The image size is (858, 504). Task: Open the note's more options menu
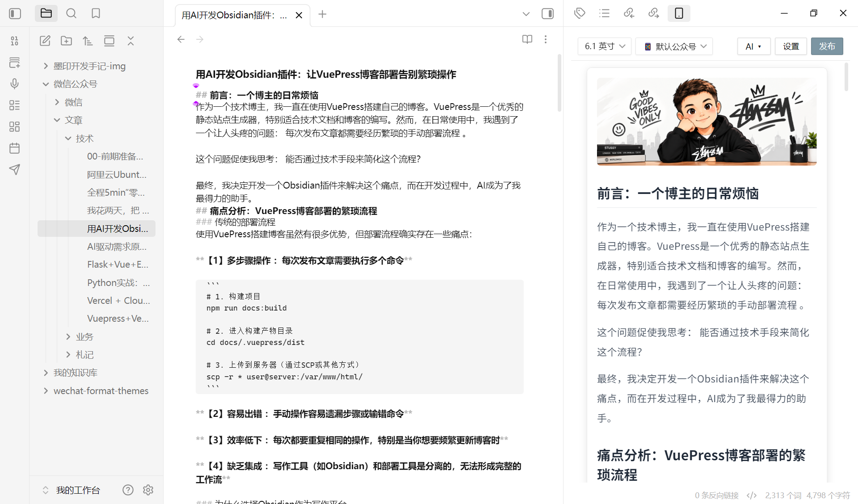tap(546, 39)
